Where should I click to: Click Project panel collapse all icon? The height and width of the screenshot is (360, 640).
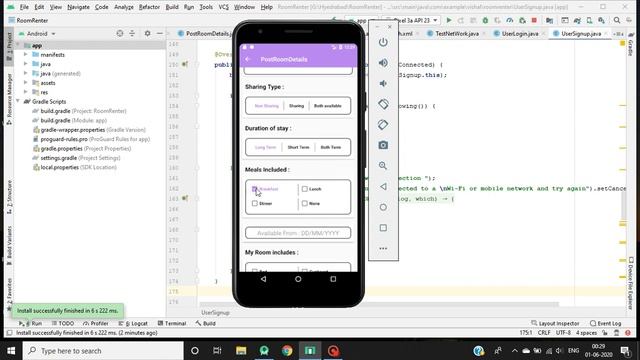tap(132, 33)
